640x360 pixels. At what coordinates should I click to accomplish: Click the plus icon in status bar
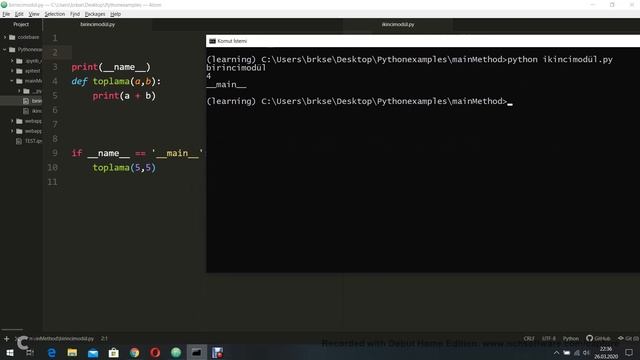(7, 338)
